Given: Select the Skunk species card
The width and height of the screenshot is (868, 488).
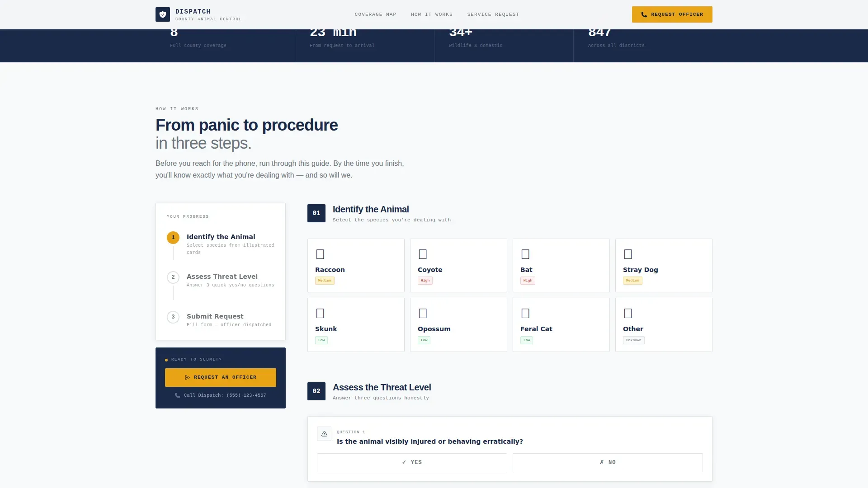Looking at the screenshot, I should pyautogui.click(x=356, y=325).
